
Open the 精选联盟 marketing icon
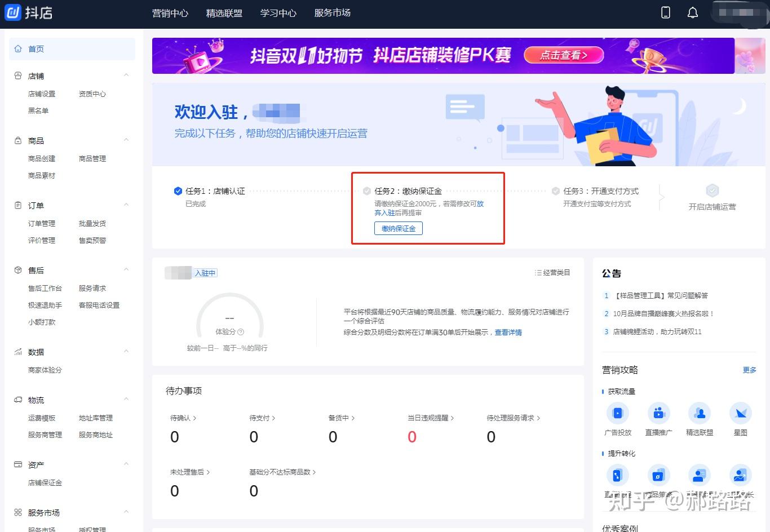[700, 413]
